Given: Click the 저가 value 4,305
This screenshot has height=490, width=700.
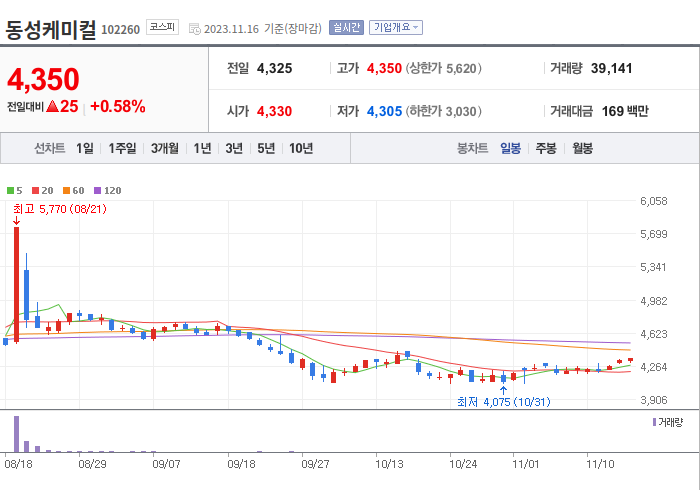Looking at the screenshot, I should coord(384,111).
